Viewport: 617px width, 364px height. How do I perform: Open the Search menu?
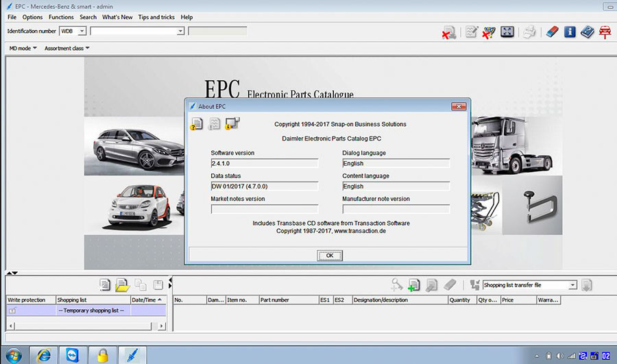pos(88,17)
